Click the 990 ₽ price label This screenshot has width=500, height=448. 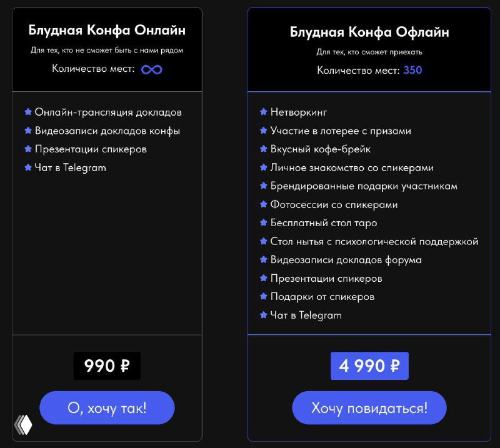[106, 366]
